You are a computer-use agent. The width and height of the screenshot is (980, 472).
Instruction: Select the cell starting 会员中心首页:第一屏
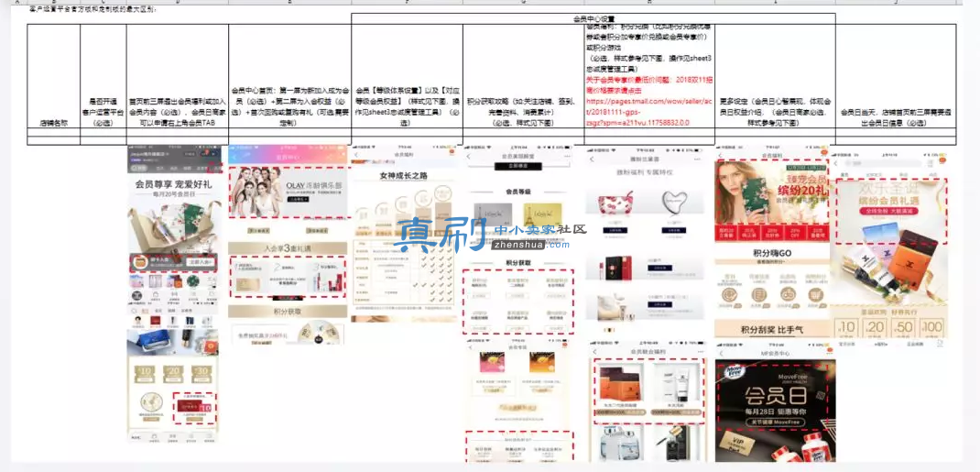tap(290, 76)
